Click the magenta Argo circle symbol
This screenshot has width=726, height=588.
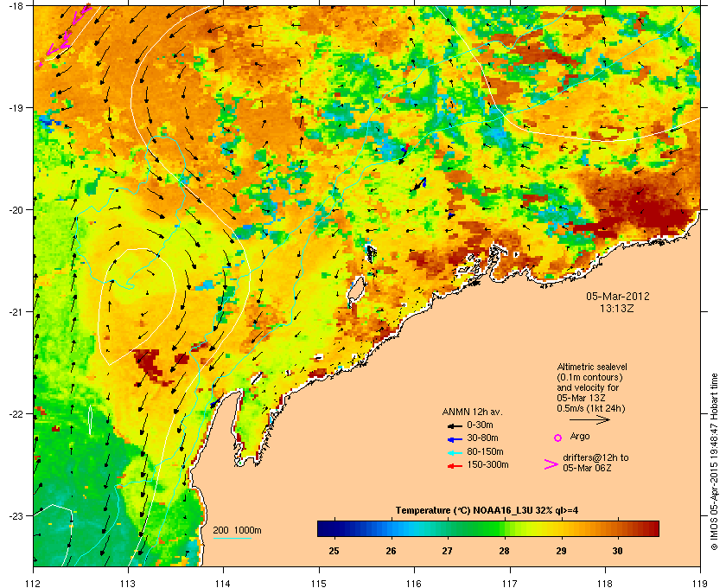[x=558, y=438]
